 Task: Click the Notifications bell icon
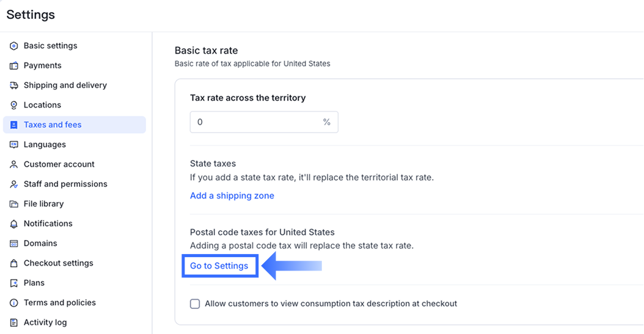[x=14, y=223]
